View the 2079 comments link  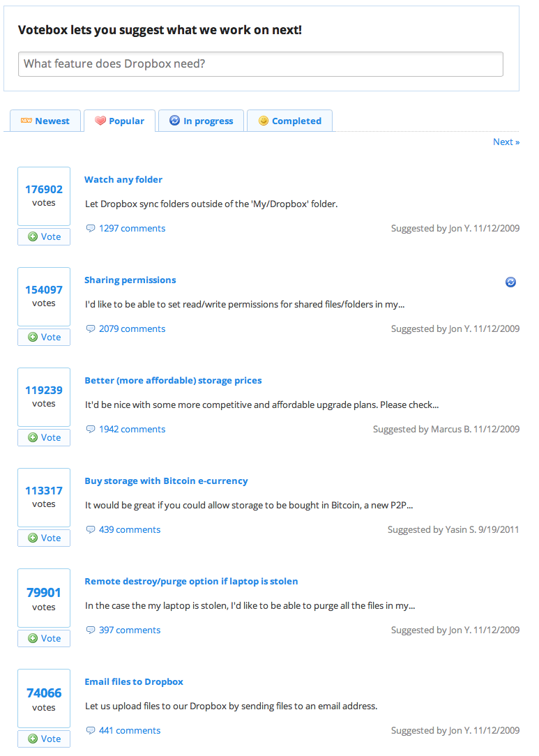(132, 328)
